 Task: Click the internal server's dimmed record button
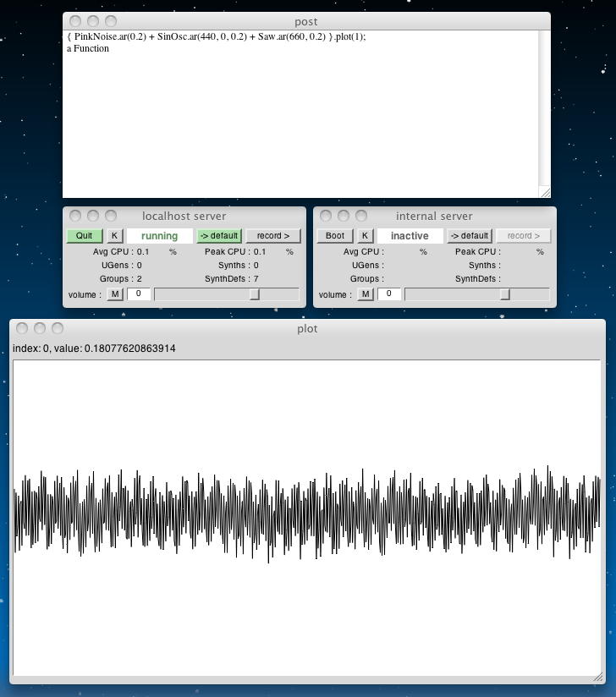point(524,236)
